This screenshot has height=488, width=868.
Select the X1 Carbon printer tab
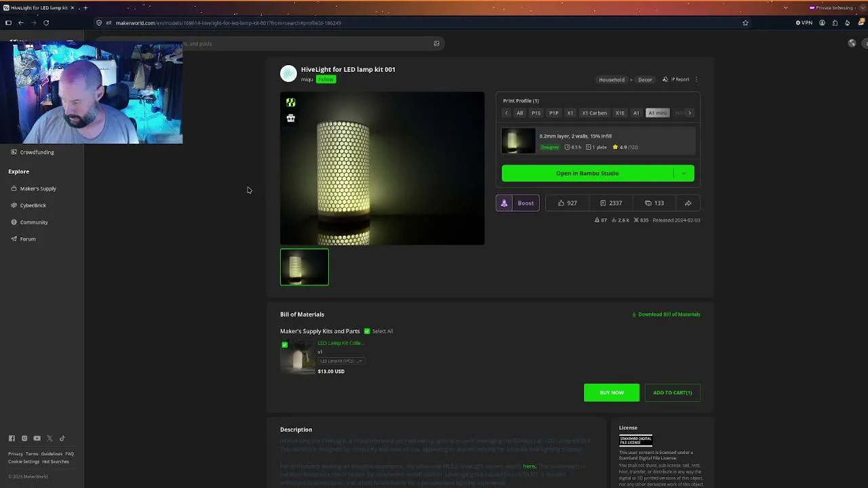point(594,113)
